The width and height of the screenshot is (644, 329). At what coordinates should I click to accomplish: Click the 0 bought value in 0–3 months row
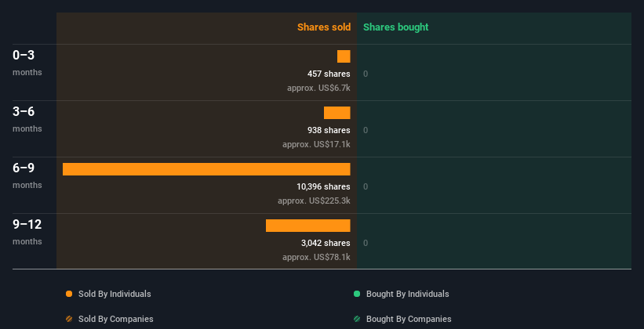point(366,74)
